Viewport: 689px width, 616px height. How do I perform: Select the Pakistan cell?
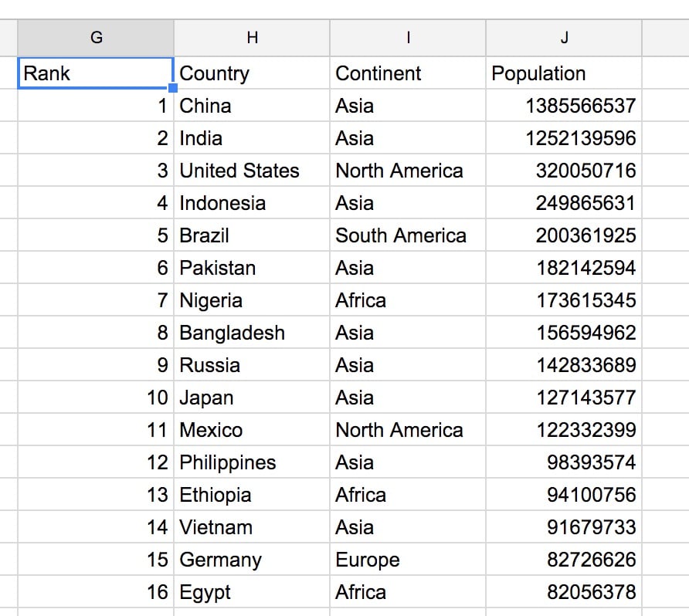click(252, 268)
